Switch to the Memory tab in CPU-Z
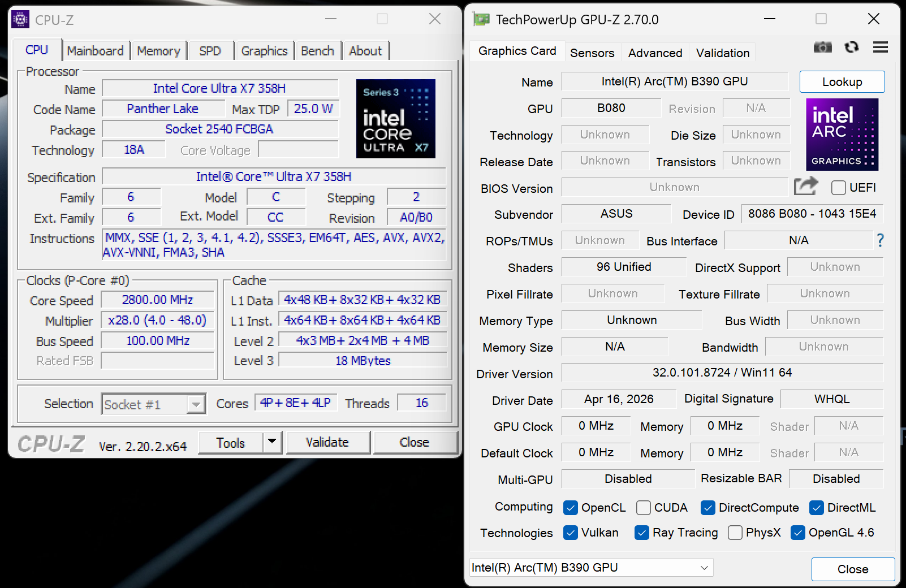 pos(158,51)
